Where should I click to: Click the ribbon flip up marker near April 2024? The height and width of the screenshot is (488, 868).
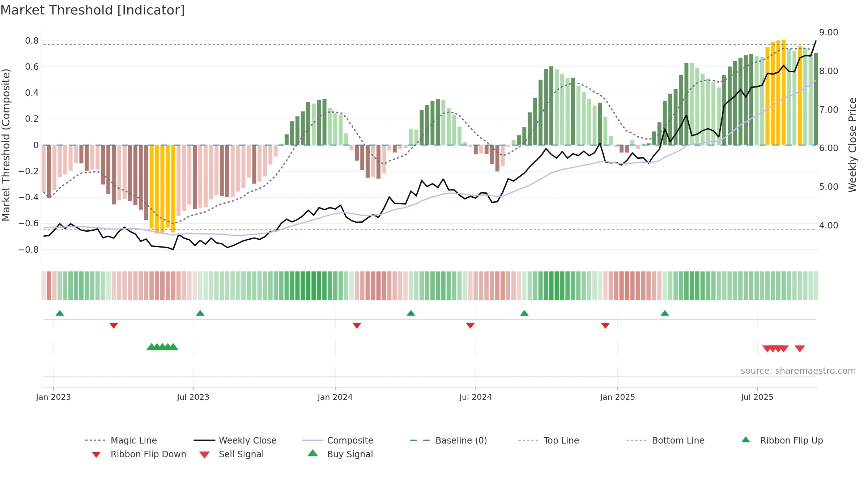[411, 313]
